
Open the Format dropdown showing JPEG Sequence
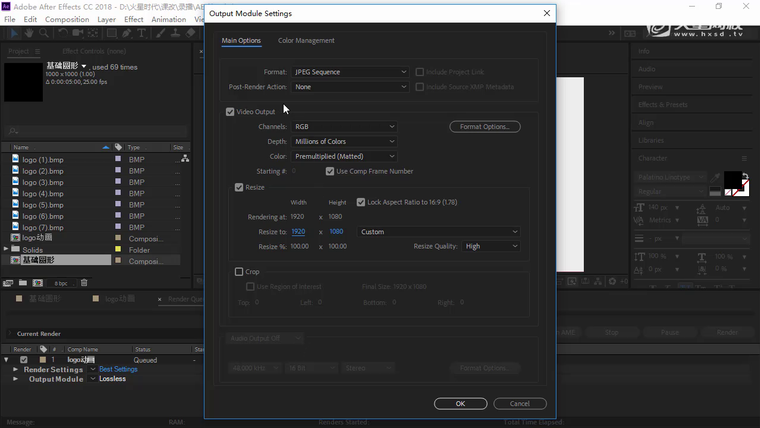pos(350,72)
